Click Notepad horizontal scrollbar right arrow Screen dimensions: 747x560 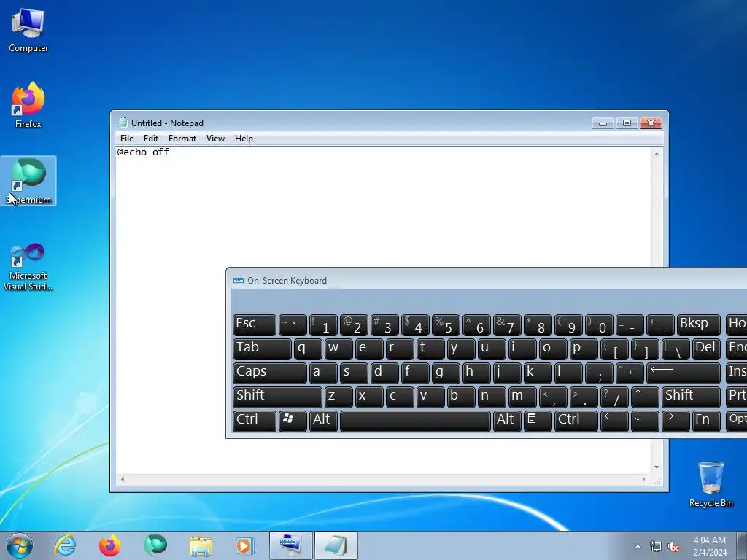pyautogui.click(x=643, y=480)
